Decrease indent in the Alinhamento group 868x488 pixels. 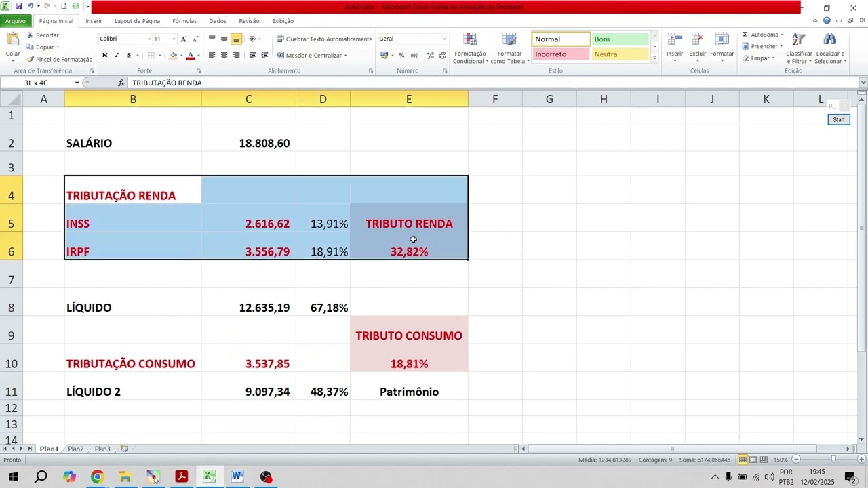(253, 55)
